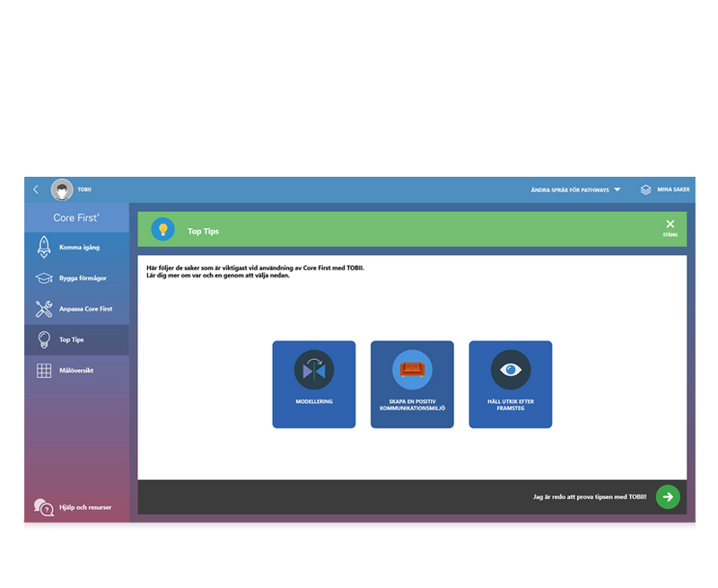Open Hjälp och resurser link
This screenshot has width=718, height=588.
(85, 507)
